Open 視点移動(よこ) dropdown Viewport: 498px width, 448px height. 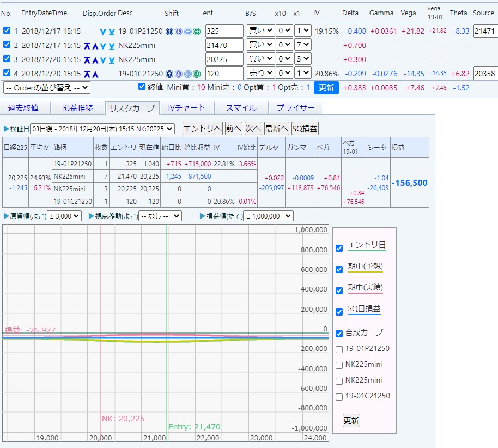tap(160, 216)
